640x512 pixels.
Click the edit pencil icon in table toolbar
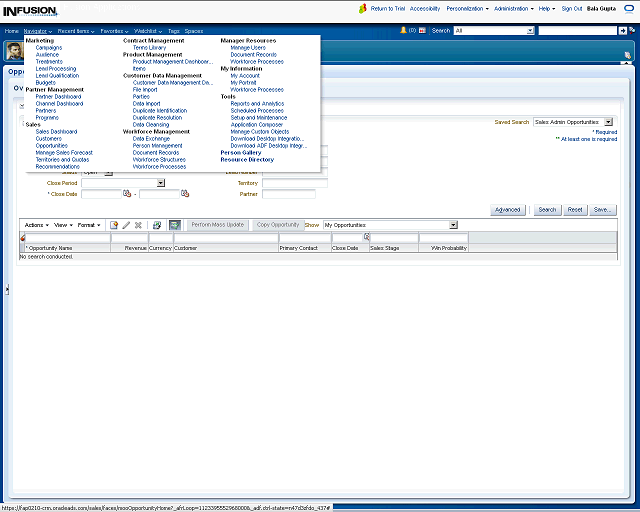[126, 225]
